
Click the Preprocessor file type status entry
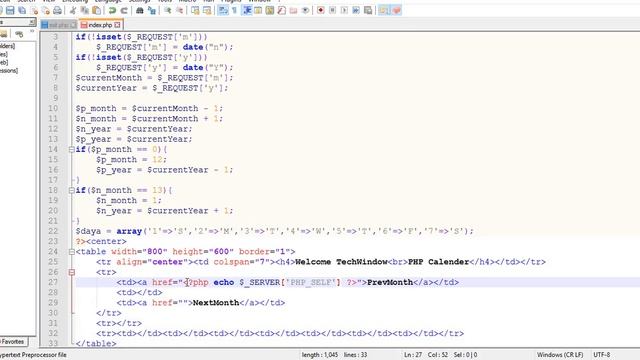(x=33, y=355)
